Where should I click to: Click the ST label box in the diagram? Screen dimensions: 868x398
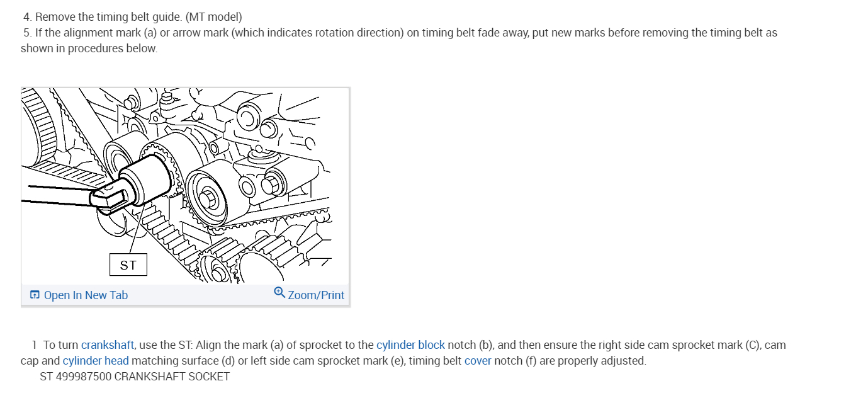[128, 265]
